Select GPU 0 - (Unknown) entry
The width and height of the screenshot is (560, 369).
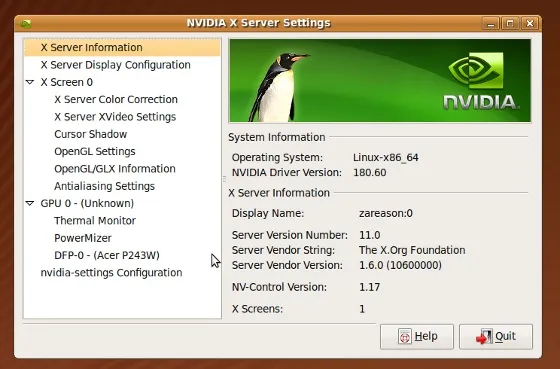tap(87, 203)
